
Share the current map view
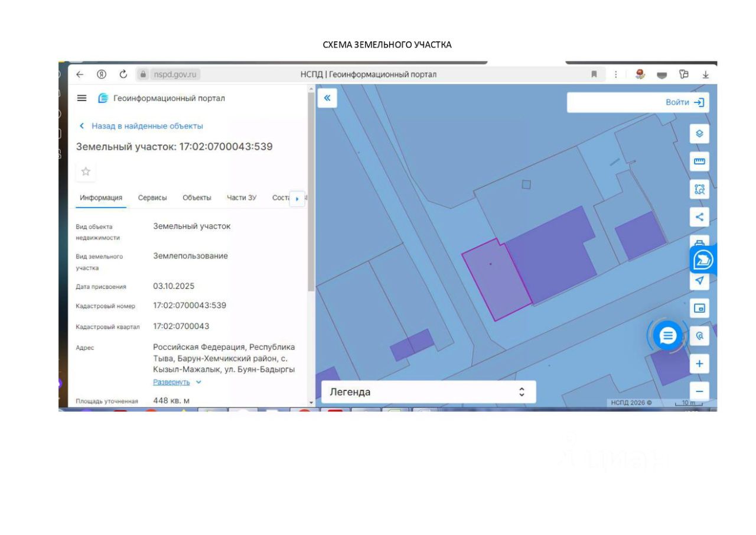[699, 217]
